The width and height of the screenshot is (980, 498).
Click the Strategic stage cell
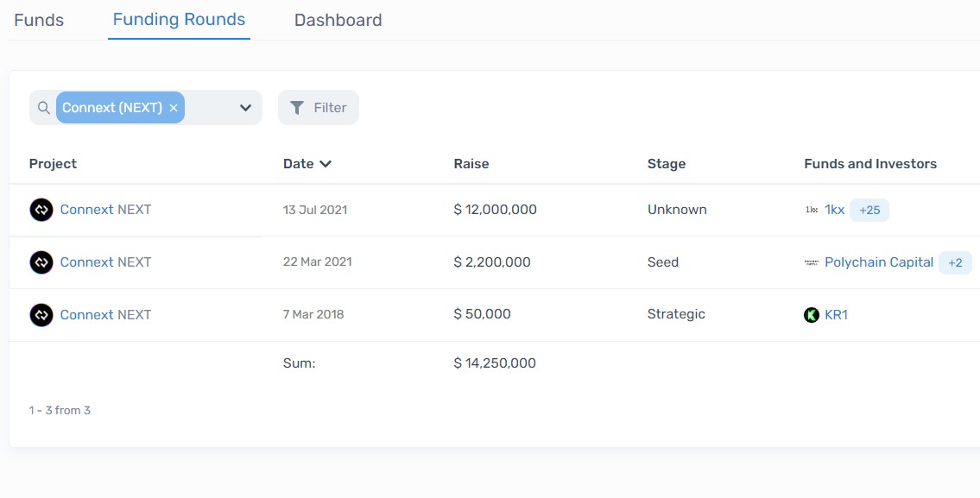[x=676, y=314]
